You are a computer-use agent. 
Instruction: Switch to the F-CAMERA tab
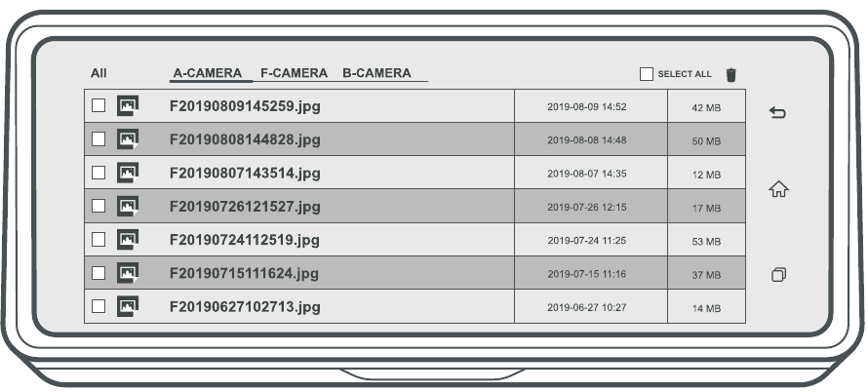(x=294, y=73)
